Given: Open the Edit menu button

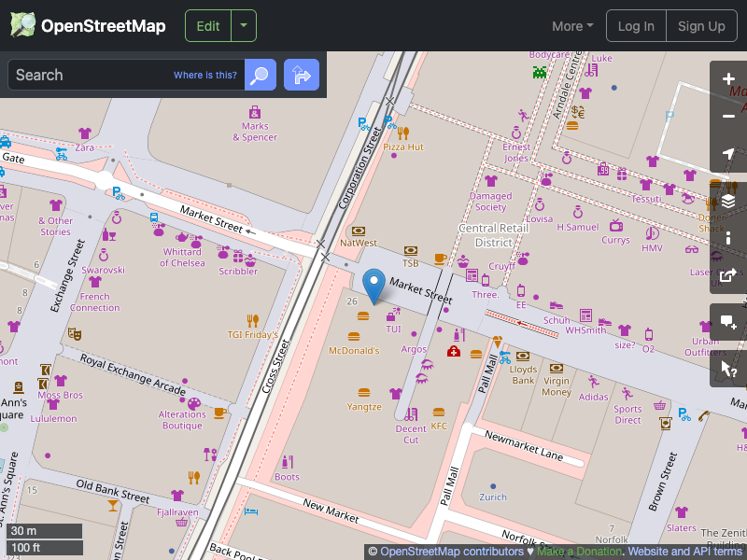Looking at the screenshot, I should pos(207,25).
